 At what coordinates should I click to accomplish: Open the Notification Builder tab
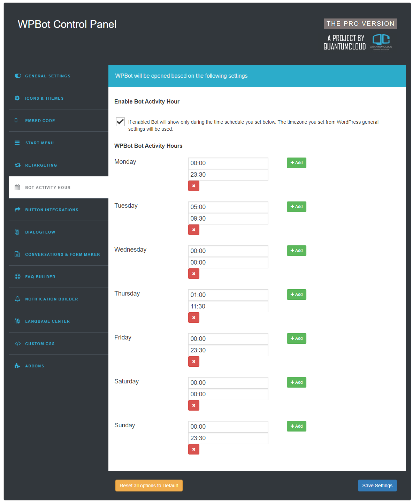coord(59,299)
